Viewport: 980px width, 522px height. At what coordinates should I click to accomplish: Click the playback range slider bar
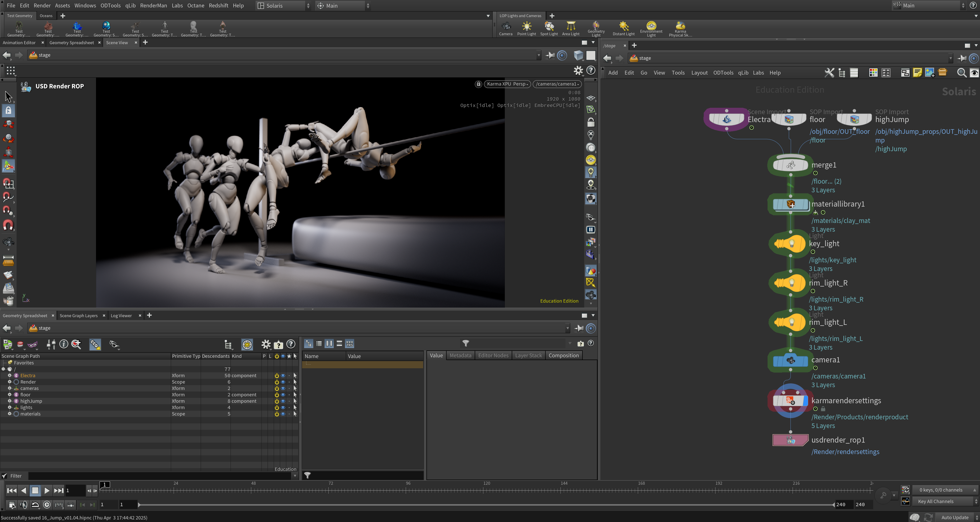pos(487,505)
